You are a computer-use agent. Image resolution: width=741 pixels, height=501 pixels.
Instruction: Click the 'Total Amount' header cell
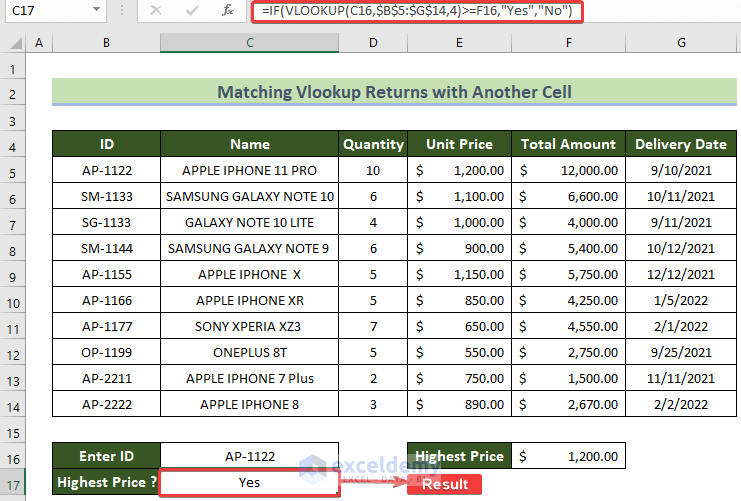coord(569,144)
